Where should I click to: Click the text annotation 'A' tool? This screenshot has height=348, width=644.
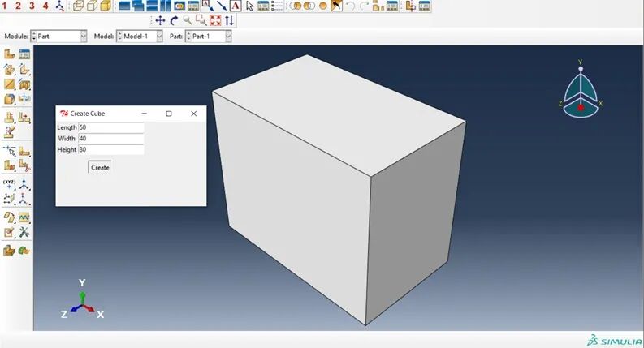236,6
